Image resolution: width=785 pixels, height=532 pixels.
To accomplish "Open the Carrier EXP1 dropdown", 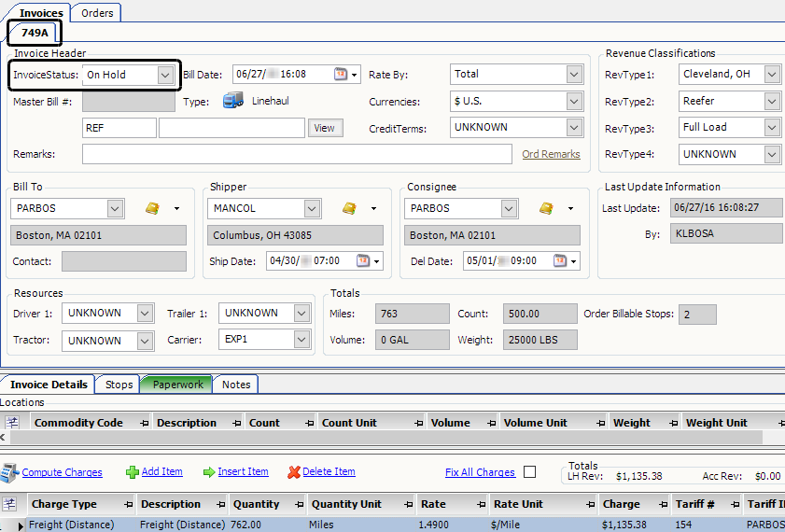I will tap(301, 340).
